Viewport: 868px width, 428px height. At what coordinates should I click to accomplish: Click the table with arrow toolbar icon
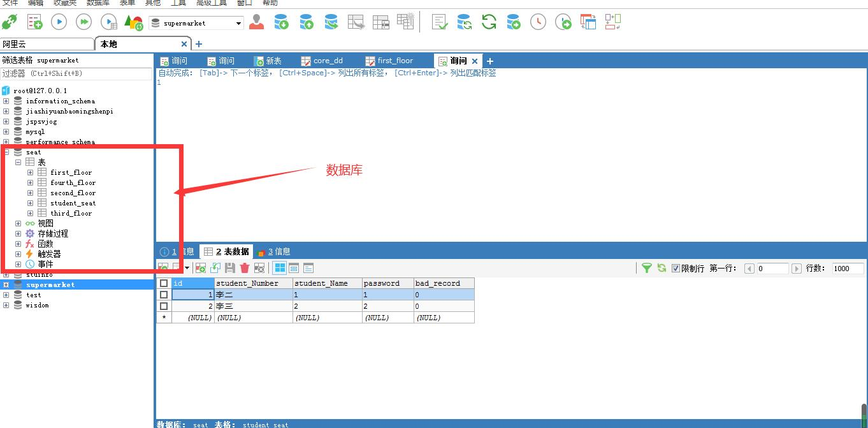(356, 22)
